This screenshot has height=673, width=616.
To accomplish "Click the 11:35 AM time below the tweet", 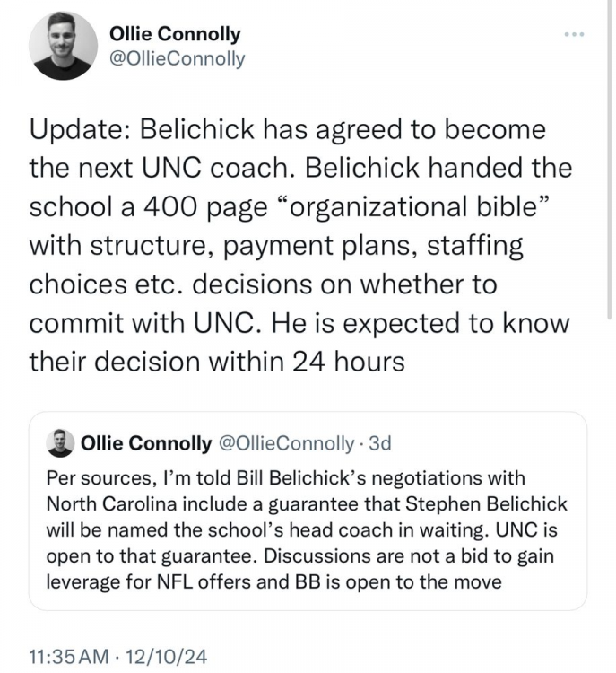I will tap(67, 657).
